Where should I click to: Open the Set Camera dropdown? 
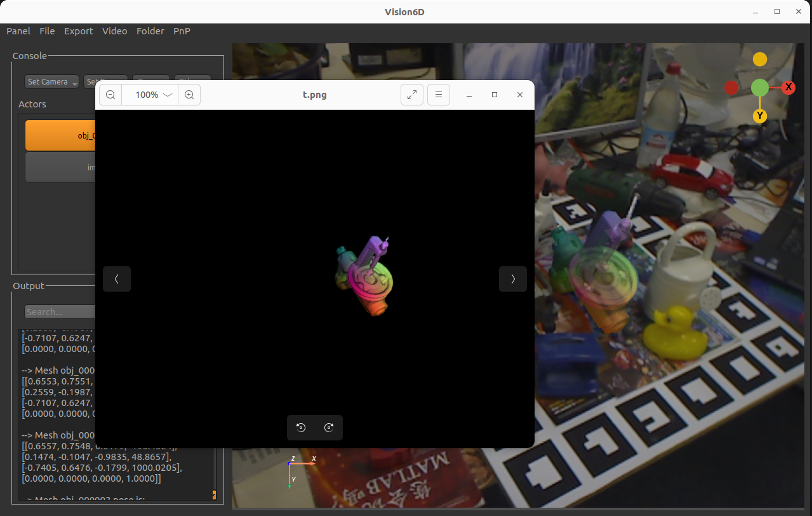coord(51,81)
